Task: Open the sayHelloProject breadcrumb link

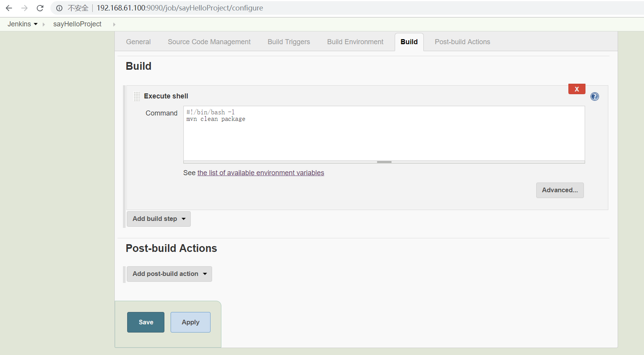Action: [77, 24]
